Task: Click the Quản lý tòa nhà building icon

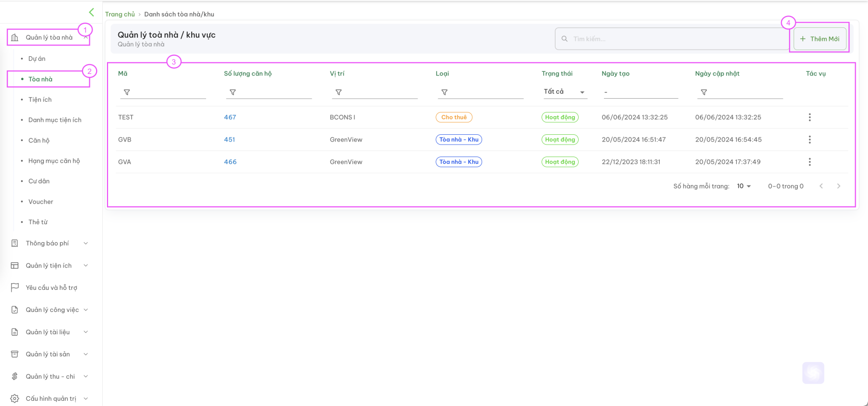Action: [14, 37]
